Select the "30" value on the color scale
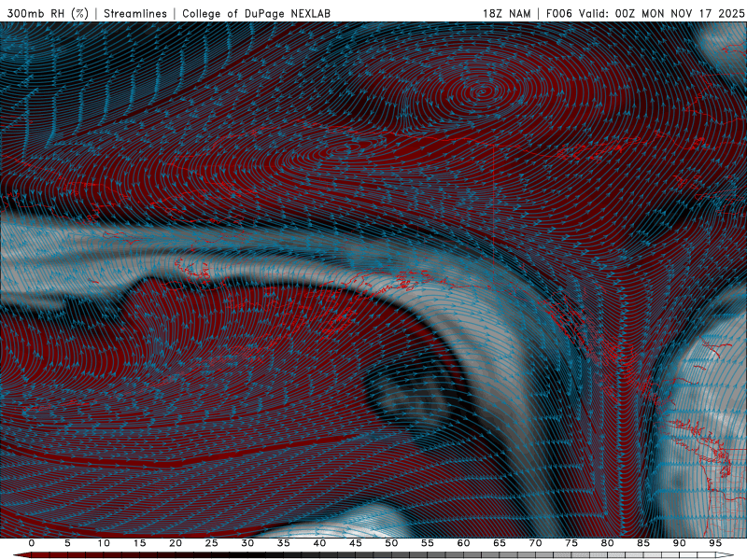Screen dimensions: 747x560 click(x=247, y=543)
